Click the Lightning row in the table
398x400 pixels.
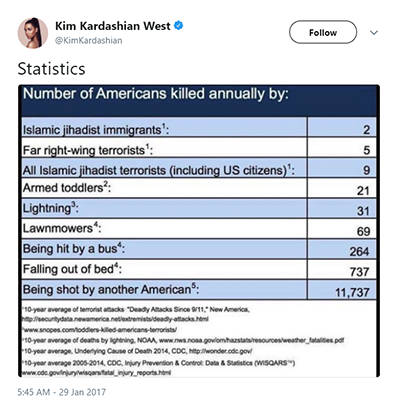[199, 208]
